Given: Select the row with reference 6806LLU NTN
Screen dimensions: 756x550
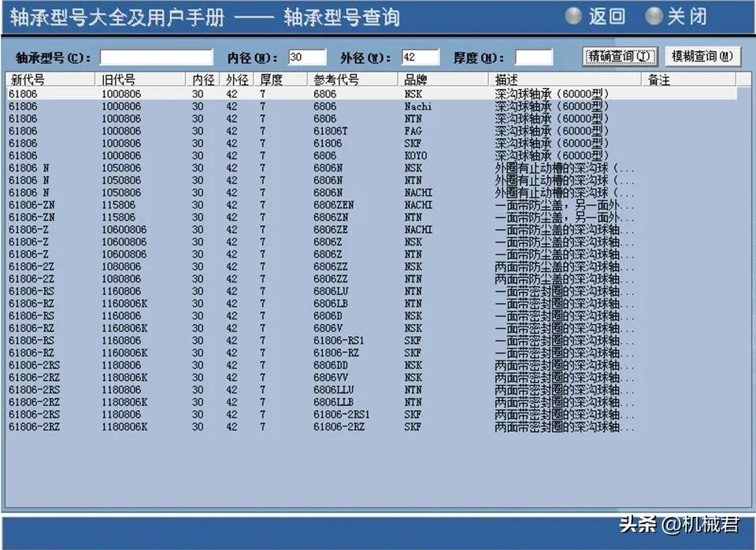Looking at the screenshot, I should pos(236,389).
